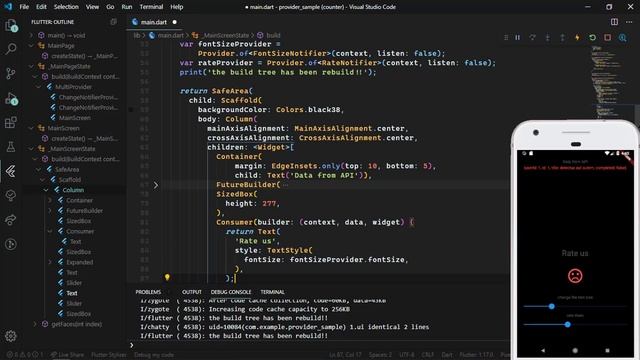Click Step Over in debug toolbar
Screen dimensions: 640x360
click(533, 38)
